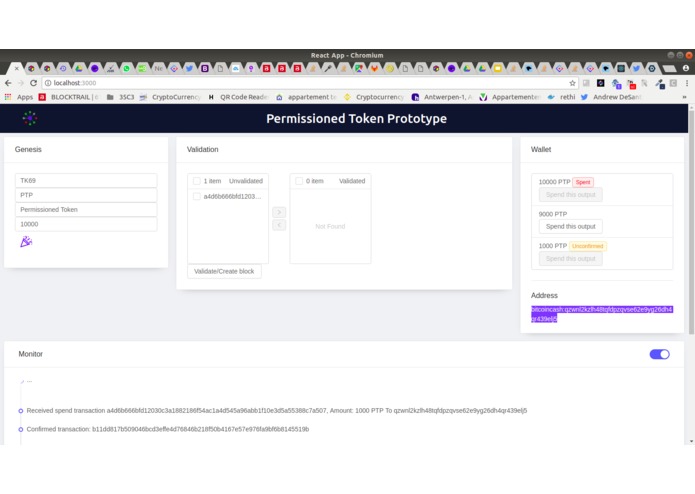
Task: Click the red Spent tag
Action: [x=583, y=182]
